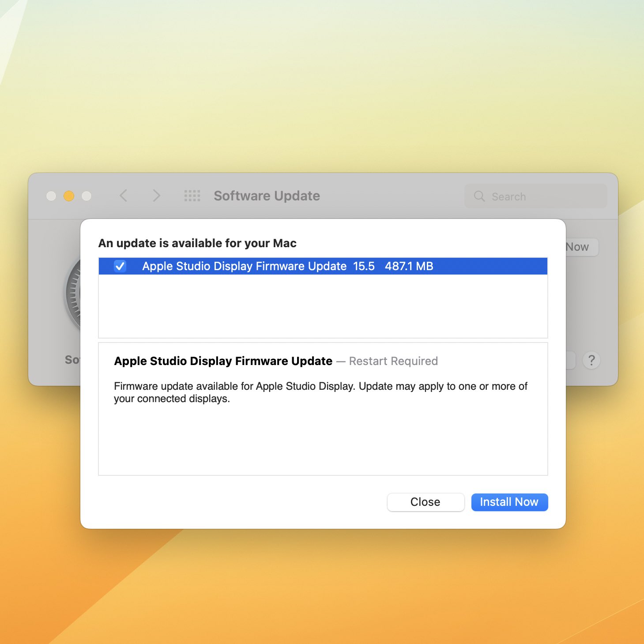Click the red close window icon
The width and height of the screenshot is (644, 644).
pyautogui.click(x=51, y=196)
